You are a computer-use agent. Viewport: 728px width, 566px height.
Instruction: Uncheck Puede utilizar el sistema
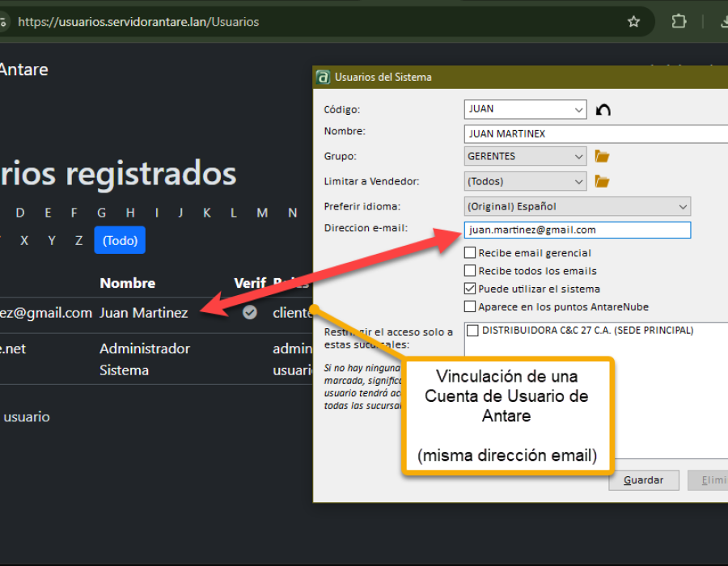pos(470,289)
